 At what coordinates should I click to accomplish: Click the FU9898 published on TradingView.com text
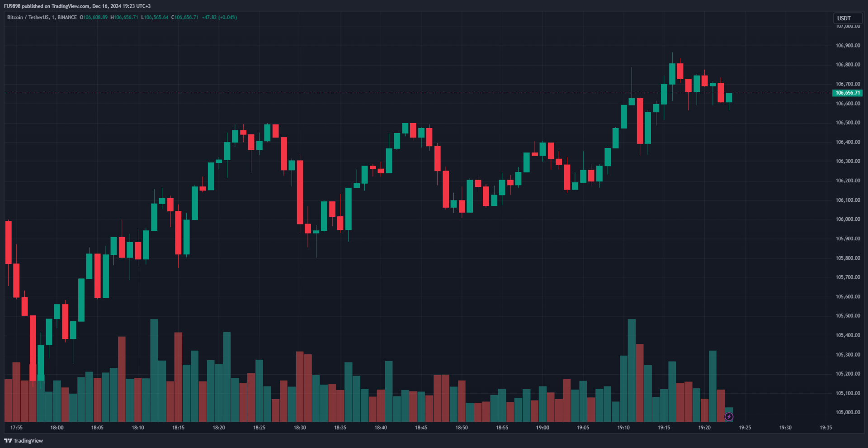click(x=77, y=6)
